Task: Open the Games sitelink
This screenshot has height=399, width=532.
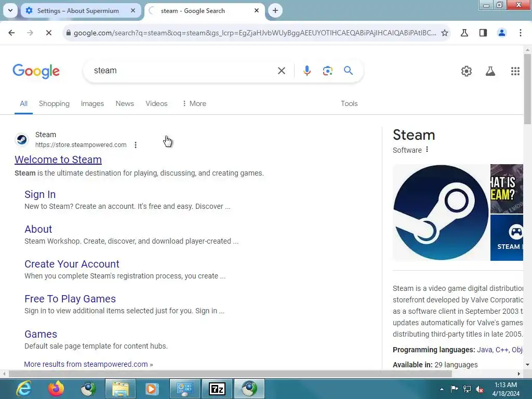Action: click(x=41, y=334)
